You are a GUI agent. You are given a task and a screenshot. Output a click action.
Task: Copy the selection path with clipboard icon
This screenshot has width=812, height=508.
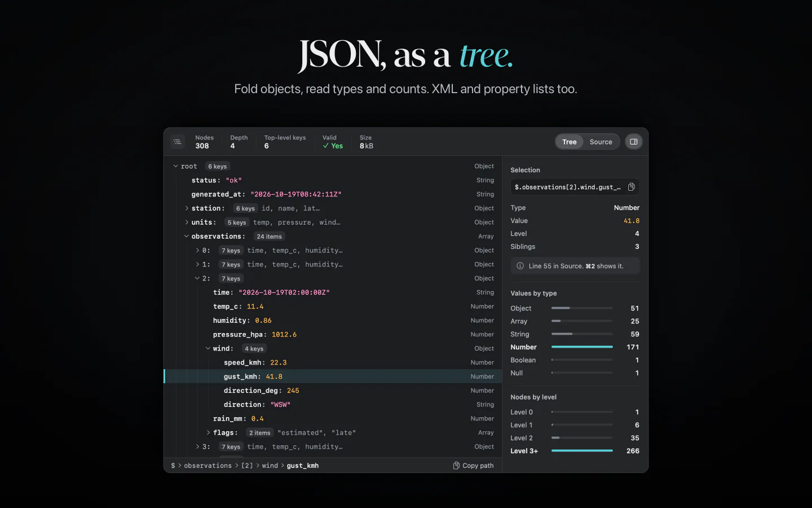click(x=632, y=187)
